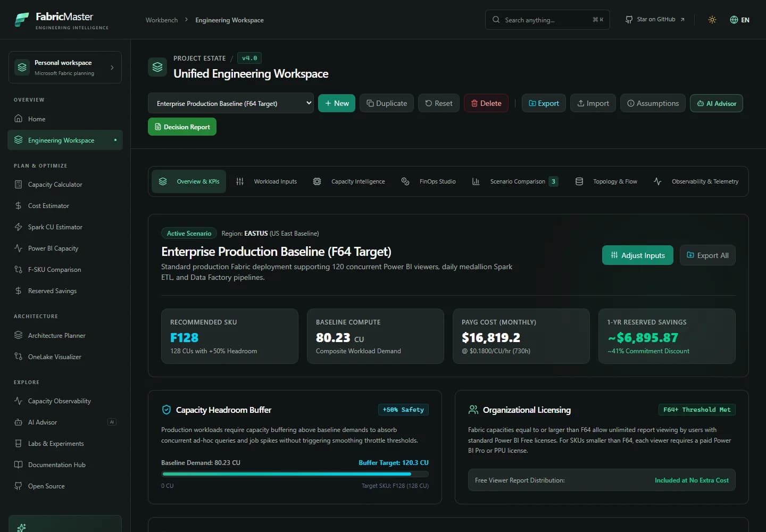Select Engineering Workspace in sidebar
766x532 pixels.
click(x=65, y=140)
